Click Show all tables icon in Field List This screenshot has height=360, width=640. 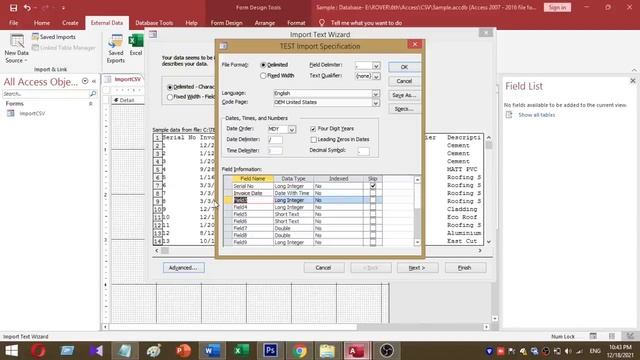509,115
